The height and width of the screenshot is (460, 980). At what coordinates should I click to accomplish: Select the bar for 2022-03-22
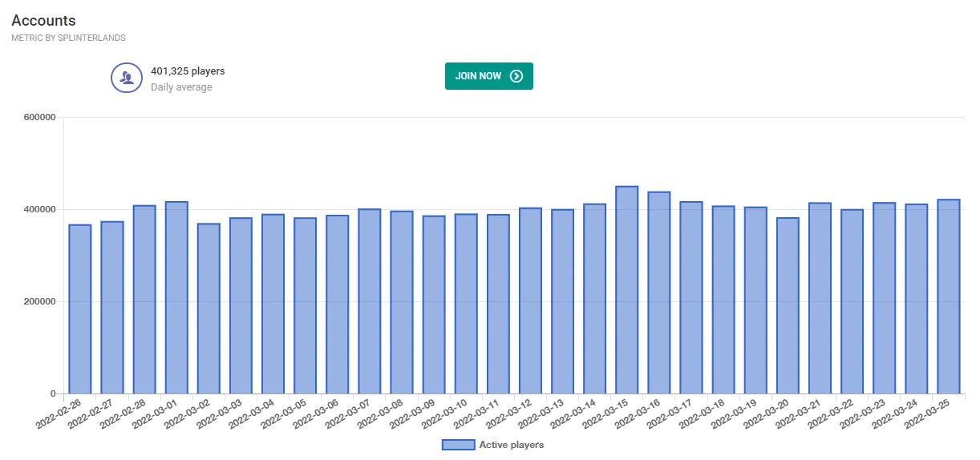[852, 302]
